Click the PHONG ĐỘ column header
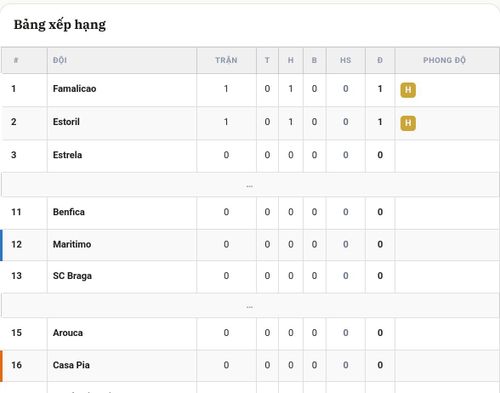 (444, 60)
